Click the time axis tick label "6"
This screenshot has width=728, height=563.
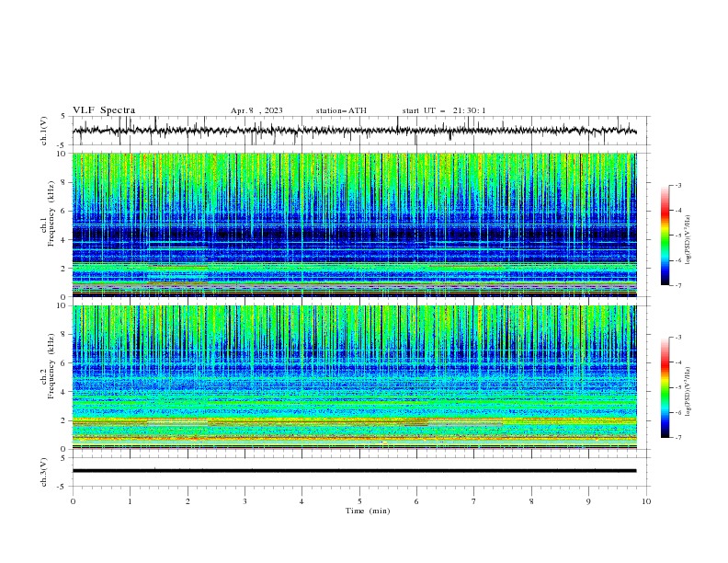tap(417, 501)
